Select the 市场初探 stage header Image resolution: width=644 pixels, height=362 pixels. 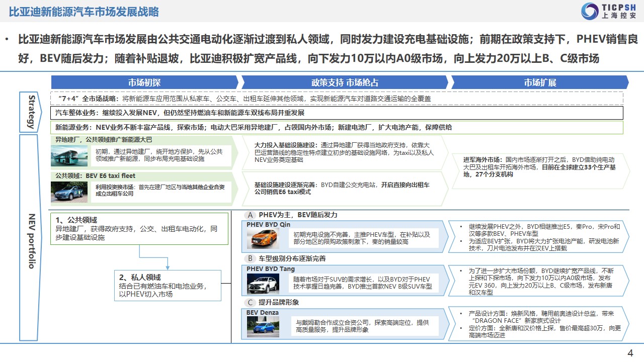click(144, 82)
